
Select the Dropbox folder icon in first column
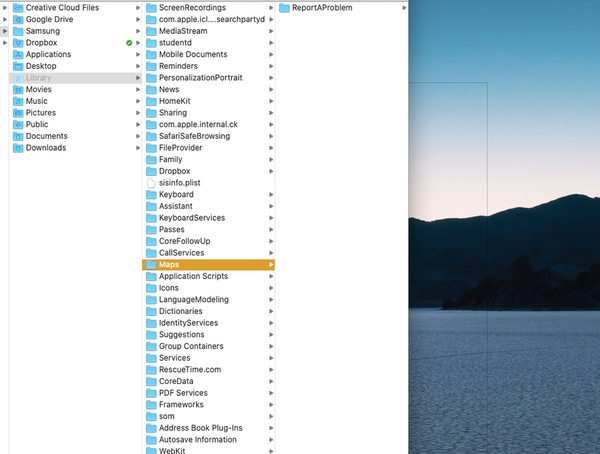(x=17, y=43)
